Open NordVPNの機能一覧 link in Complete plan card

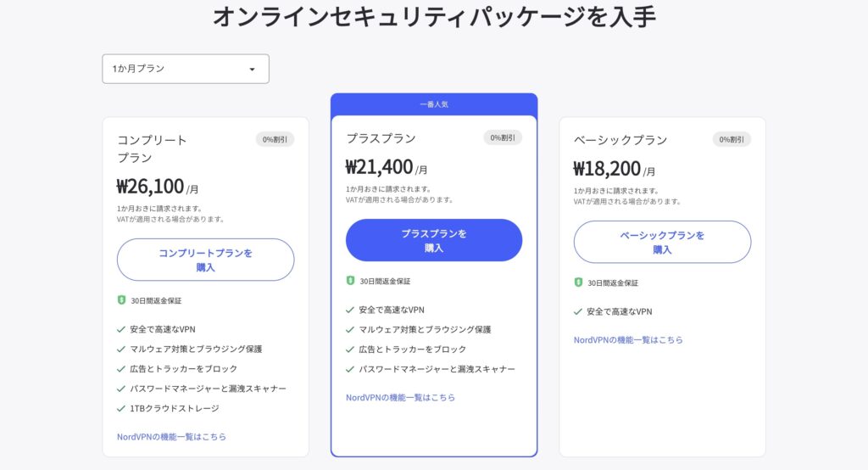point(171,437)
